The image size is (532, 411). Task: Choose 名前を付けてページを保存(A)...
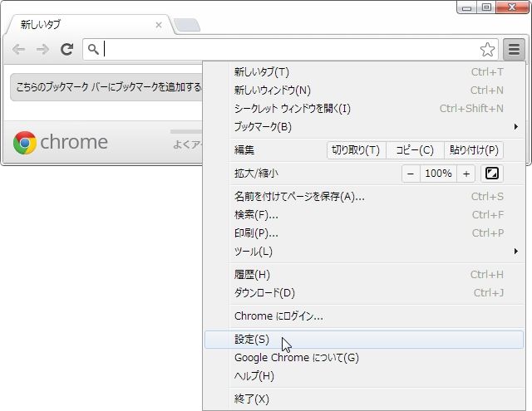364,197
